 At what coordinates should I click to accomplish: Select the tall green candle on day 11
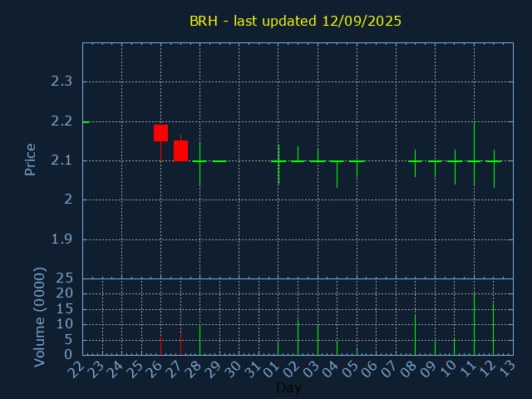click(x=475, y=161)
